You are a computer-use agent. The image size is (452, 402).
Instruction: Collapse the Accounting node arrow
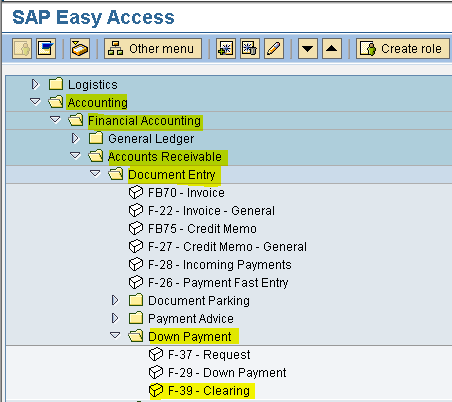click(x=35, y=101)
